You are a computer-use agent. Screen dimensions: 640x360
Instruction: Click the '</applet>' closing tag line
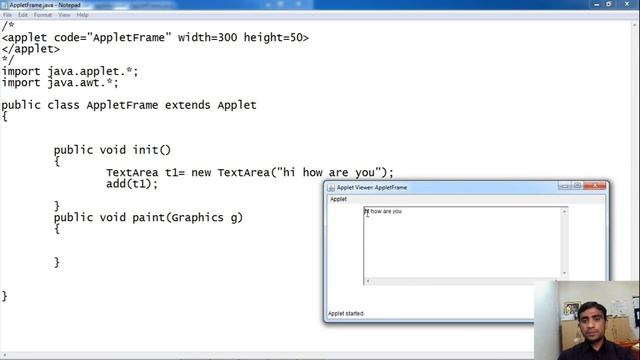pyautogui.click(x=31, y=49)
